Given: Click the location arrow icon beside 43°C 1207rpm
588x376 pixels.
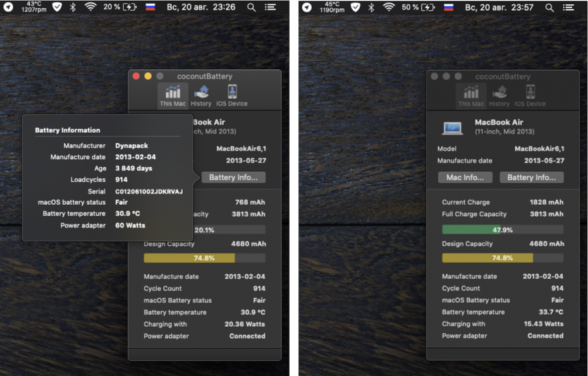Looking at the screenshot, I should (x=8, y=7).
